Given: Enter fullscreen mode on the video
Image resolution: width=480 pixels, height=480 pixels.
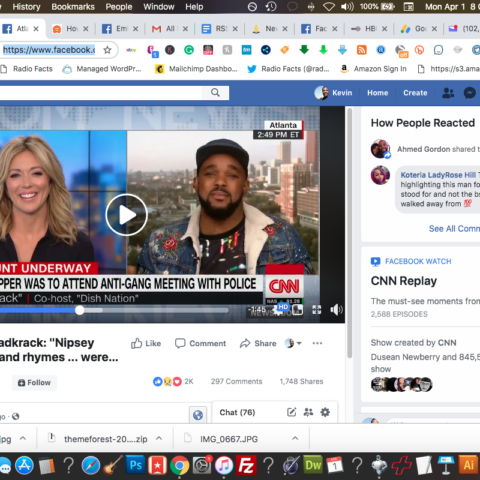Looking at the screenshot, I should [317, 310].
